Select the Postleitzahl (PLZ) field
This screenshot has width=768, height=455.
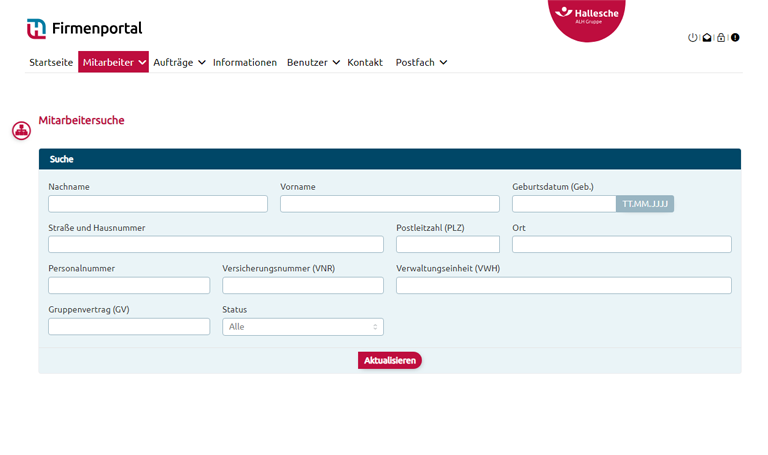tap(448, 245)
